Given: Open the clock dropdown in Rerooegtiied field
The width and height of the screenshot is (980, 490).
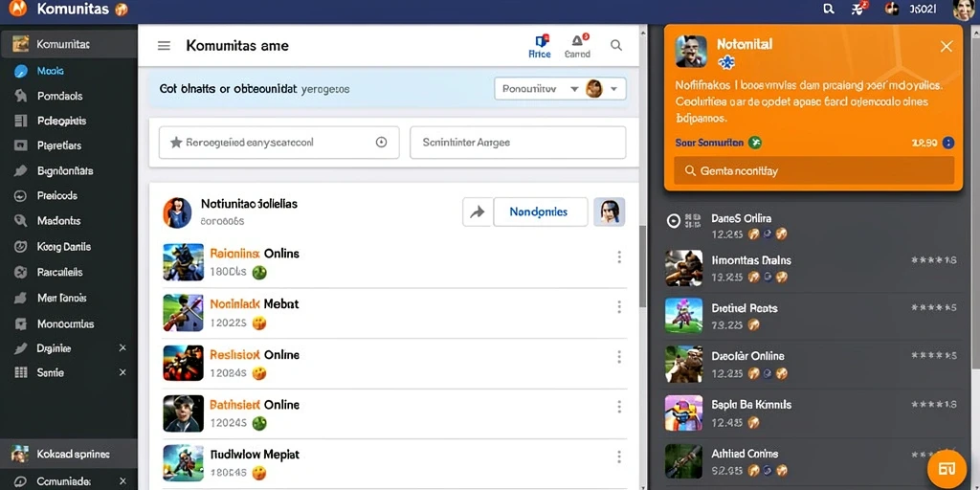Looking at the screenshot, I should click(381, 143).
